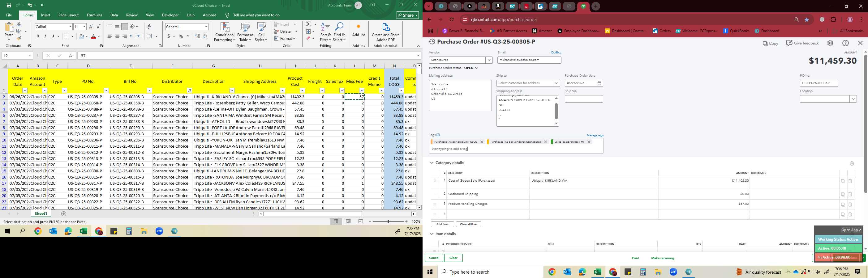Click the red Font Color swatch

[x=93, y=36]
